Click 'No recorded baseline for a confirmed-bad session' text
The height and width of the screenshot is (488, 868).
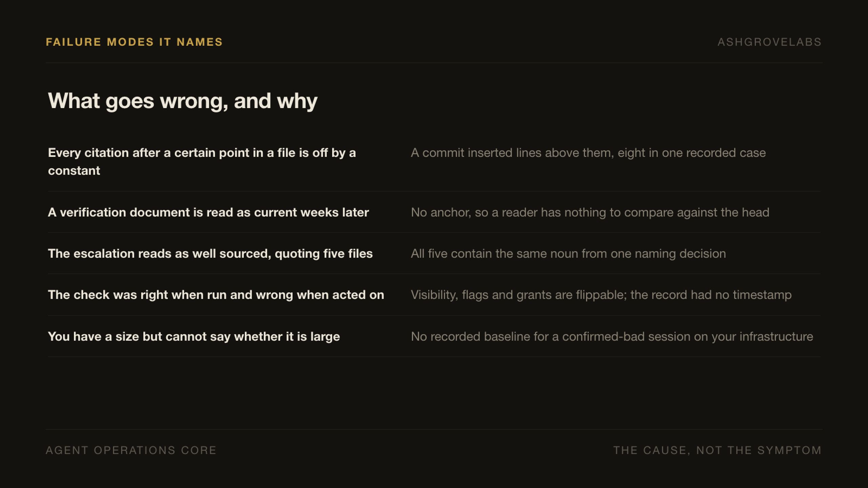(x=612, y=337)
